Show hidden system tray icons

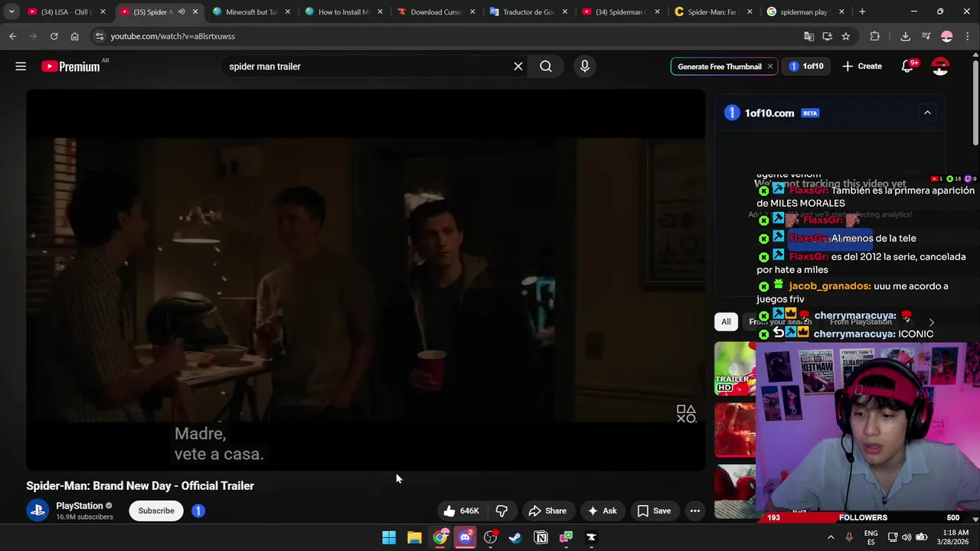point(831,537)
